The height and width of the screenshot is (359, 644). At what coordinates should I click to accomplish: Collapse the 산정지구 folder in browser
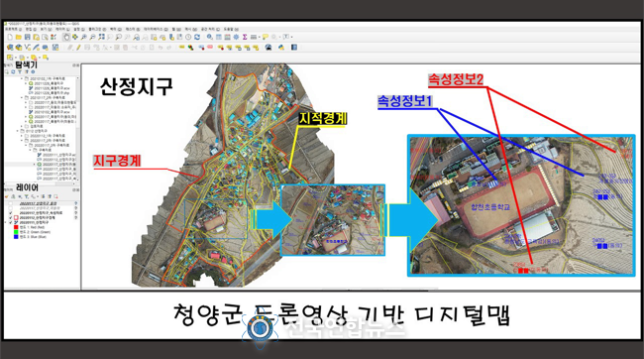[x=18, y=131]
